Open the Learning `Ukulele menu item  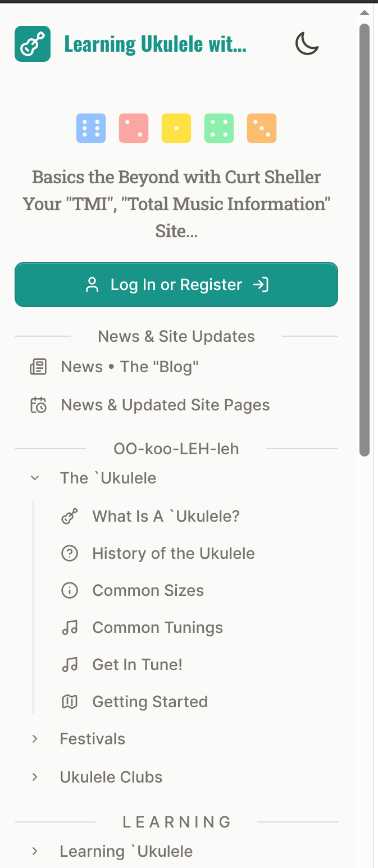tap(126, 851)
